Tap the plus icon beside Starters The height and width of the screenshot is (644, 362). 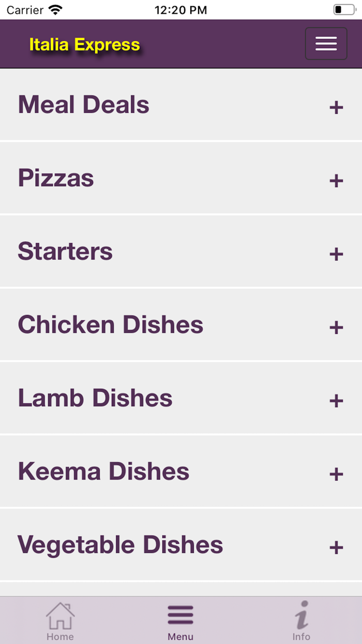click(336, 254)
